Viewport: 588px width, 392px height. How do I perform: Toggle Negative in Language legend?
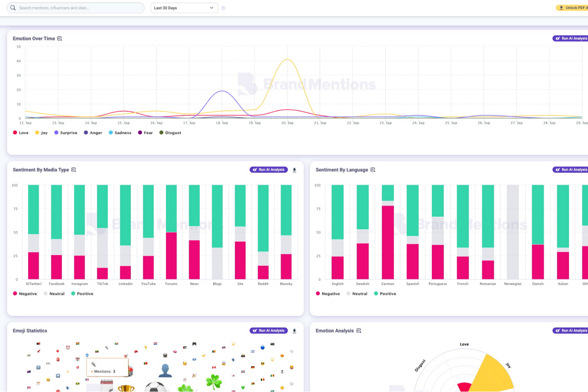328,294
